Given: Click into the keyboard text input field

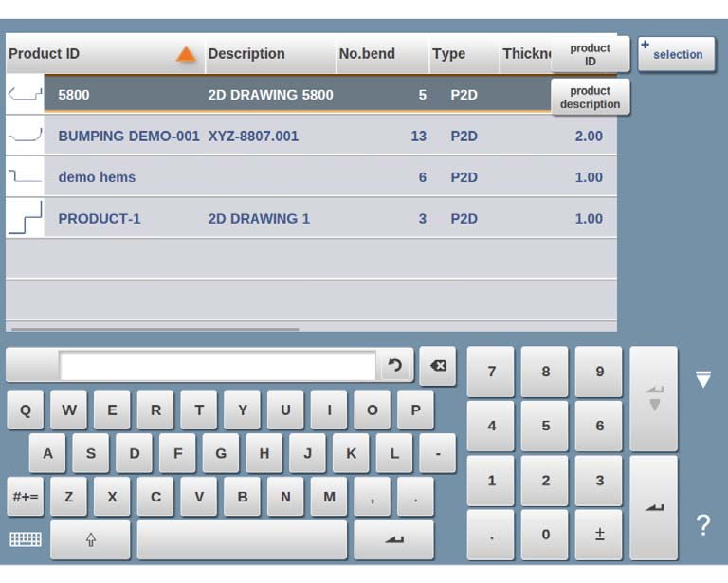Looking at the screenshot, I should pyautogui.click(x=217, y=366).
